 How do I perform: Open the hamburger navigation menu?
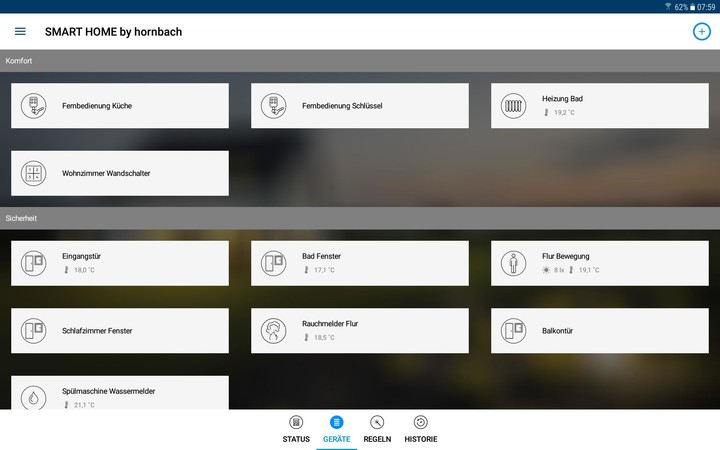pyautogui.click(x=20, y=31)
